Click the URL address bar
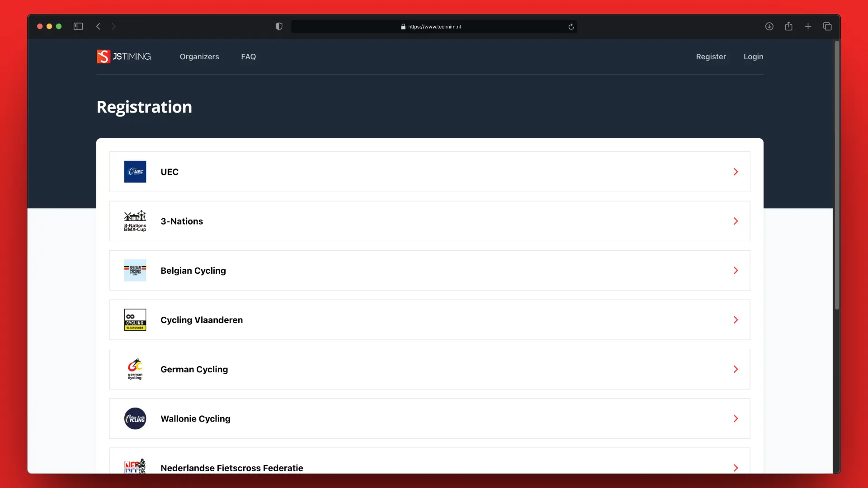This screenshot has width=868, height=488. click(433, 27)
